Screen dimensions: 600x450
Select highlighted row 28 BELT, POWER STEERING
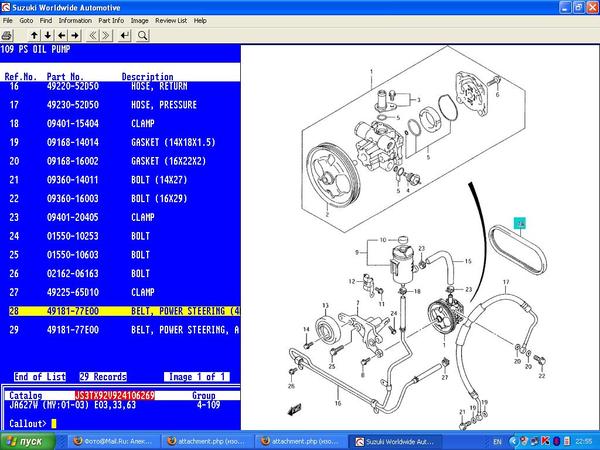tap(124, 311)
